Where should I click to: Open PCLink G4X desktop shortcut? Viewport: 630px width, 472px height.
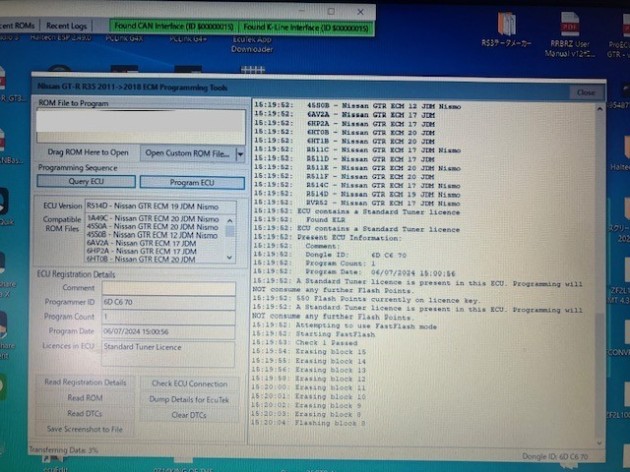(x=124, y=39)
